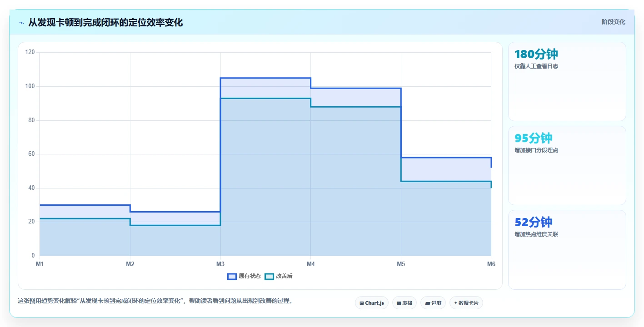Click the 改善后 line segment between M3 and M4

pos(265,99)
